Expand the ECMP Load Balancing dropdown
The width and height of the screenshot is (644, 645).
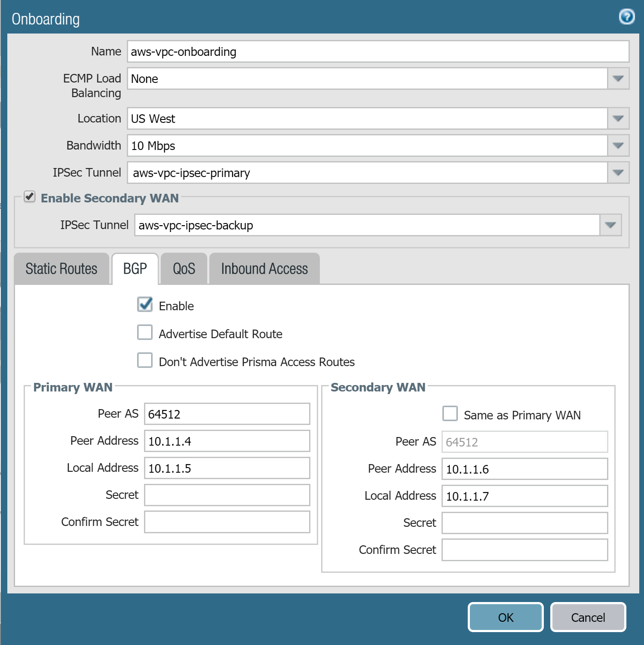click(x=618, y=79)
